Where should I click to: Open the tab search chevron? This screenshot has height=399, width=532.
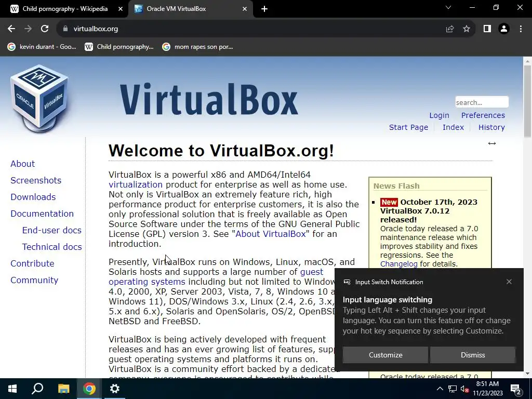(x=448, y=7)
